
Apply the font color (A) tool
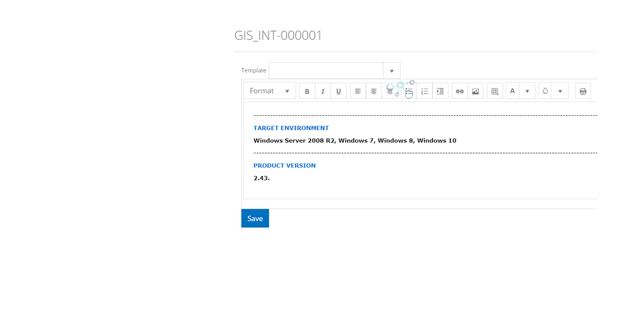tap(512, 91)
